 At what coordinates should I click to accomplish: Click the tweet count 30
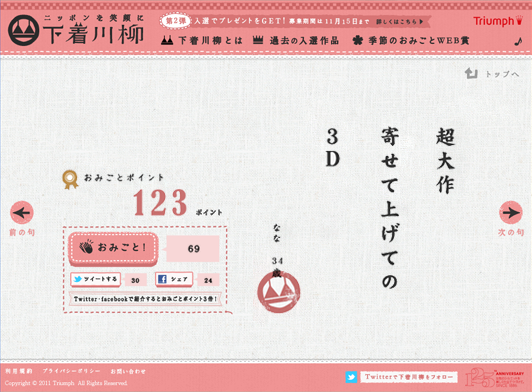pos(135,280)
